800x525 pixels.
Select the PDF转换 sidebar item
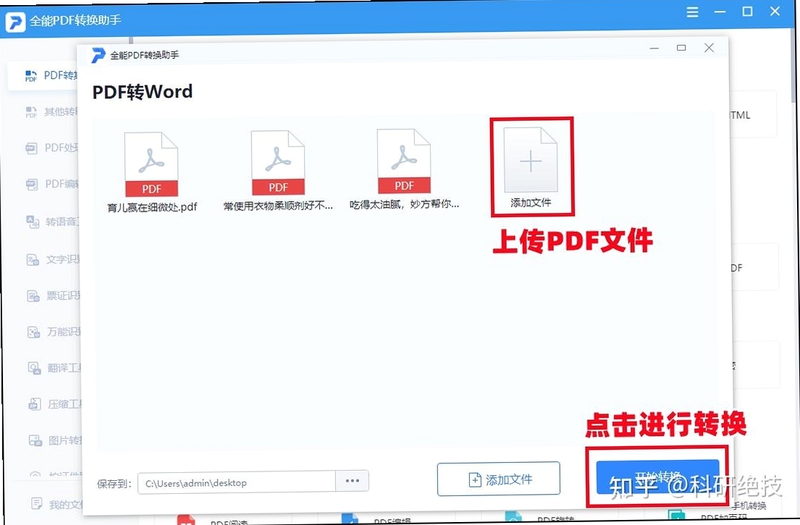(44, 76)
